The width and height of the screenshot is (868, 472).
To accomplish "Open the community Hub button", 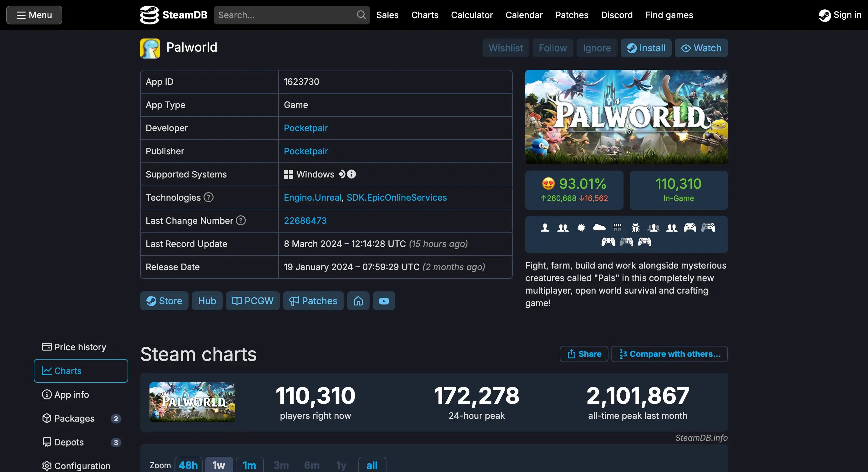I will pyautogui.click(x=207, y=300).
